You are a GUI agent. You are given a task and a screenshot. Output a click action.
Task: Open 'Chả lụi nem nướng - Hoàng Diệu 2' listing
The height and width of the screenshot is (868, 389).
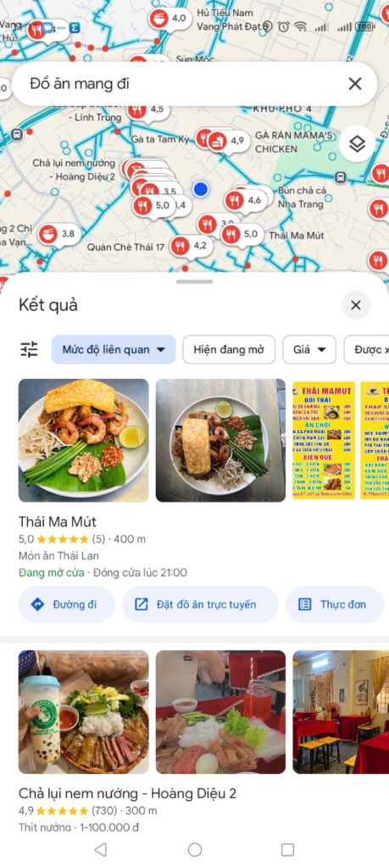tap(127, 793)
